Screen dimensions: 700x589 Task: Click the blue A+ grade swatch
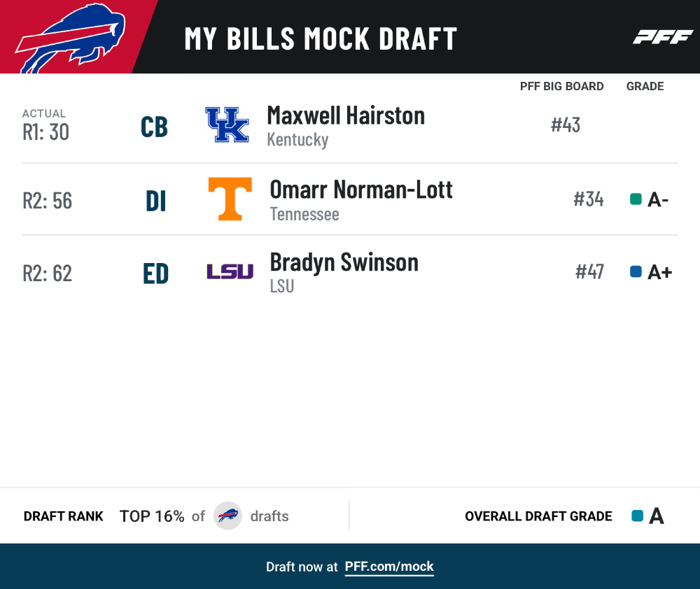[x=636, y=271]
